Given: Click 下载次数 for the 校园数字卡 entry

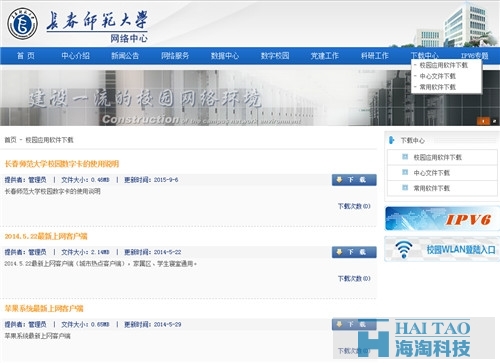Looking at the screenshot, I should point(354,206).
